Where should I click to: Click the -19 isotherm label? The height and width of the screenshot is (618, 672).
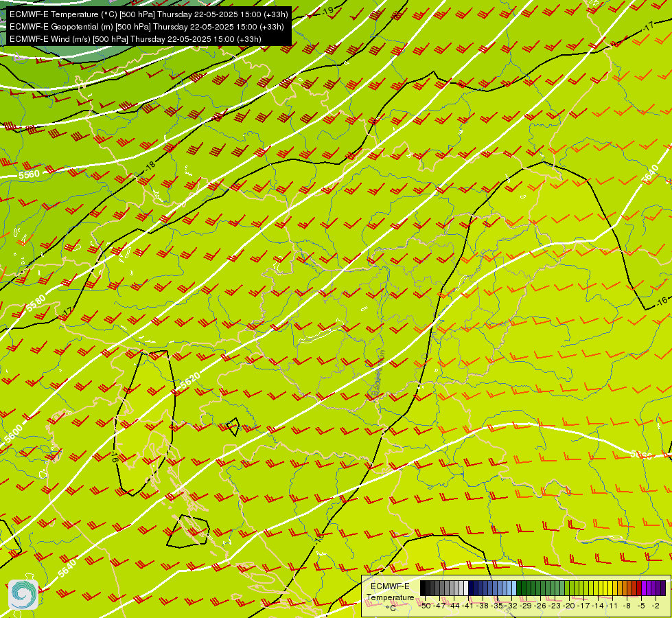327,12
